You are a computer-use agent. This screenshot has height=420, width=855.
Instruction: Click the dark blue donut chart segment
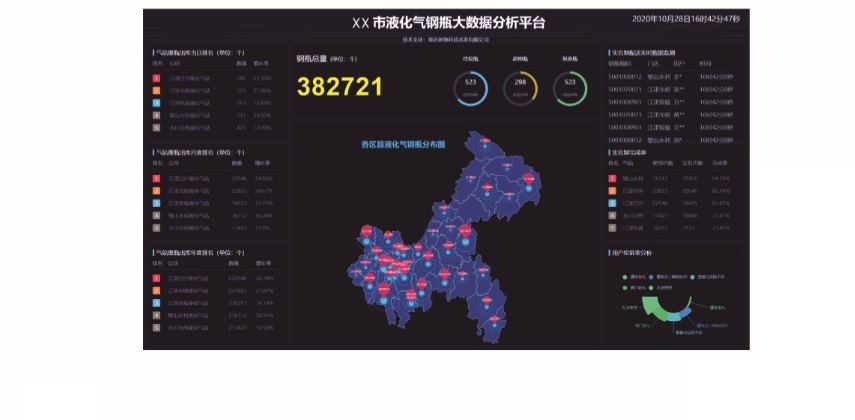(x=686, y=313)
